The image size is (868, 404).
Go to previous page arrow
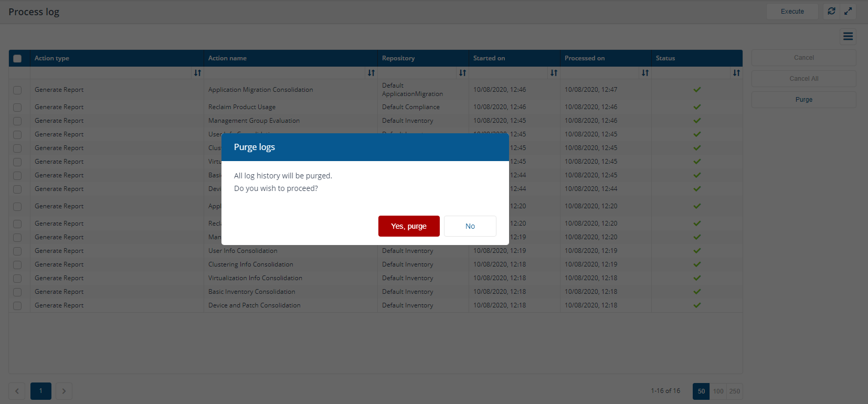tap(17, 391)
